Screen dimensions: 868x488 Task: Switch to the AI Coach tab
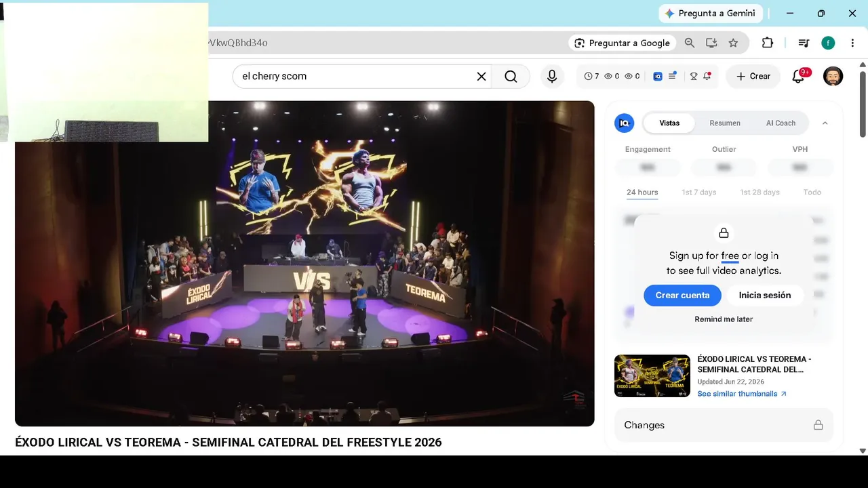781,123
